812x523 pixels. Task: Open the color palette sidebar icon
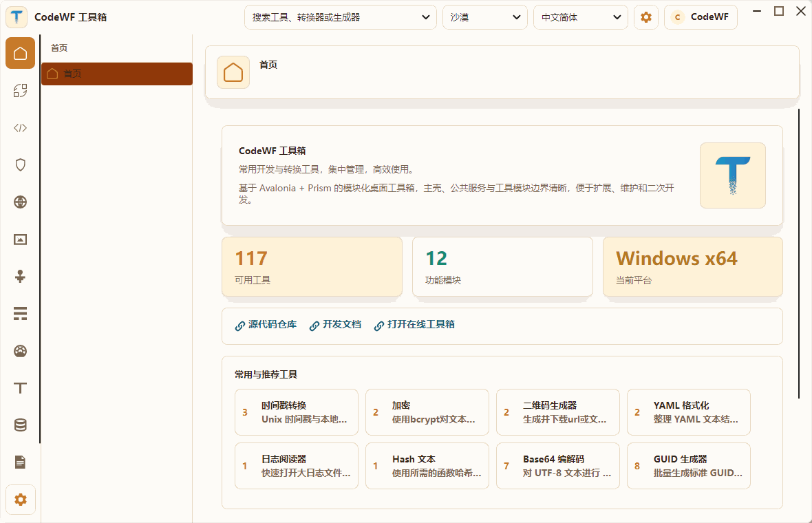coord(20,351)
